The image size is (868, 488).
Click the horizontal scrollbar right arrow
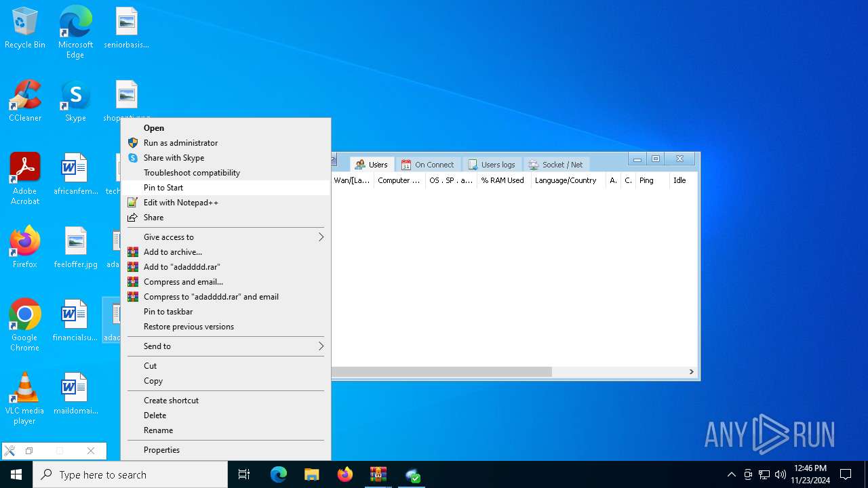(691, 372)
